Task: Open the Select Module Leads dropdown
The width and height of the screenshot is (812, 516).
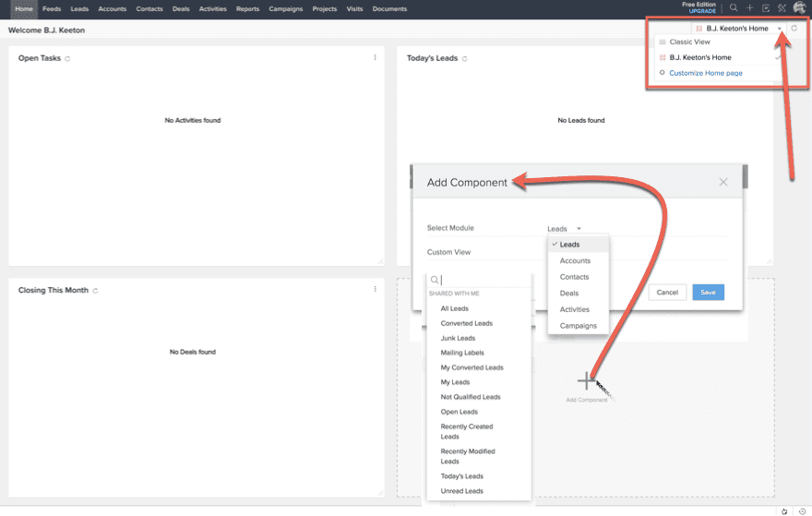Action: pyautogui.click(x=564, y=229)
